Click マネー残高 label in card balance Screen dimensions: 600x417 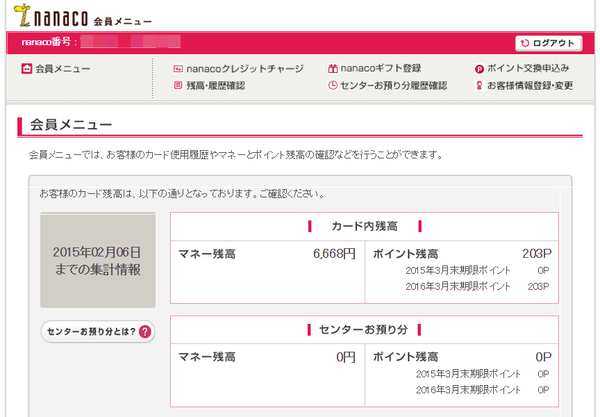(x=207, y=254)
